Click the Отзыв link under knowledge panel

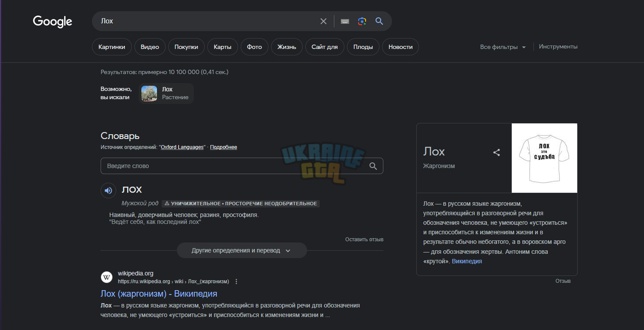pyautogui.click(x=563, y=281)
